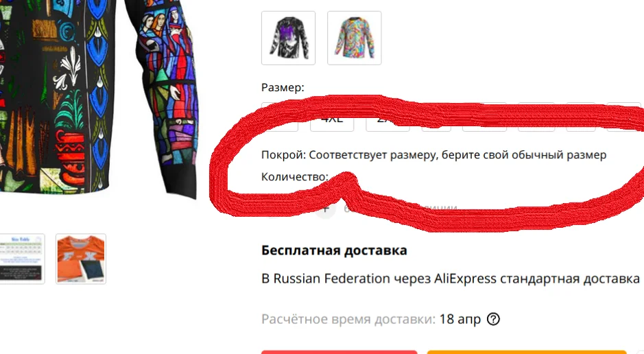
Task: Open the AliExpress стандартная доставка shipping details
Action: [451, 279]
